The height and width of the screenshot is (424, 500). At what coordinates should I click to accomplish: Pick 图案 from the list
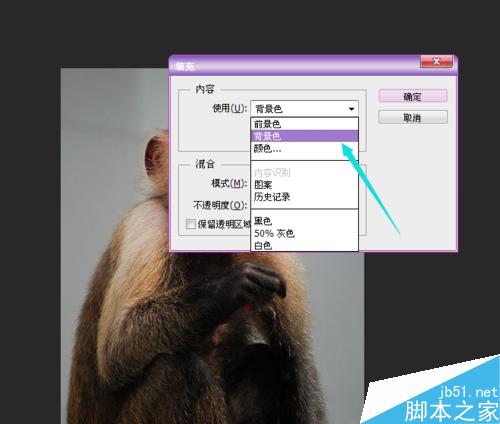point(304,184)
